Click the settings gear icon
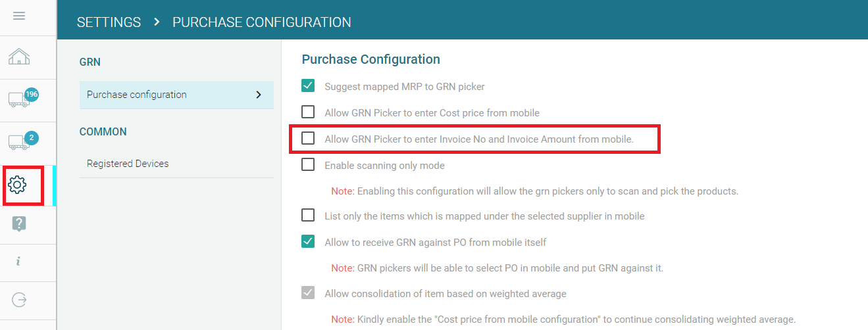 point(18,185)
